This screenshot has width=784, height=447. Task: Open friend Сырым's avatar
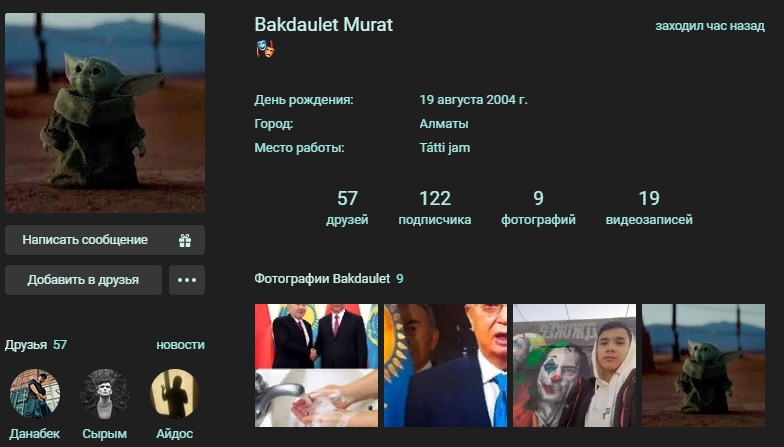click(x=104, y=394)
